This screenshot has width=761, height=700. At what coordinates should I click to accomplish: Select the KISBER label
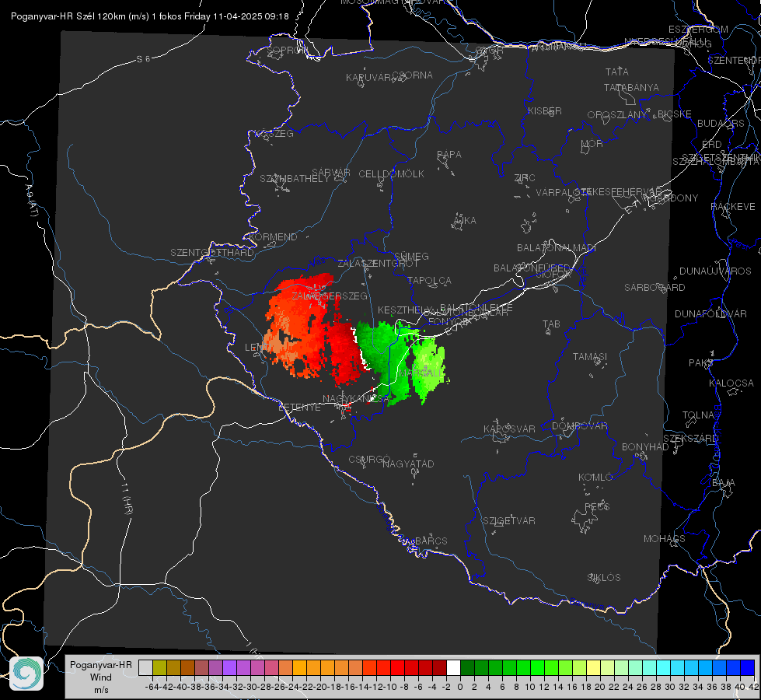coord(545,110)
